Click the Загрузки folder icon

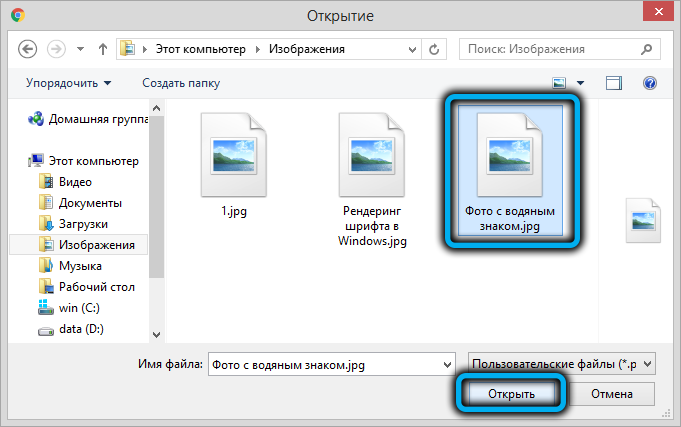pos(46,224)
